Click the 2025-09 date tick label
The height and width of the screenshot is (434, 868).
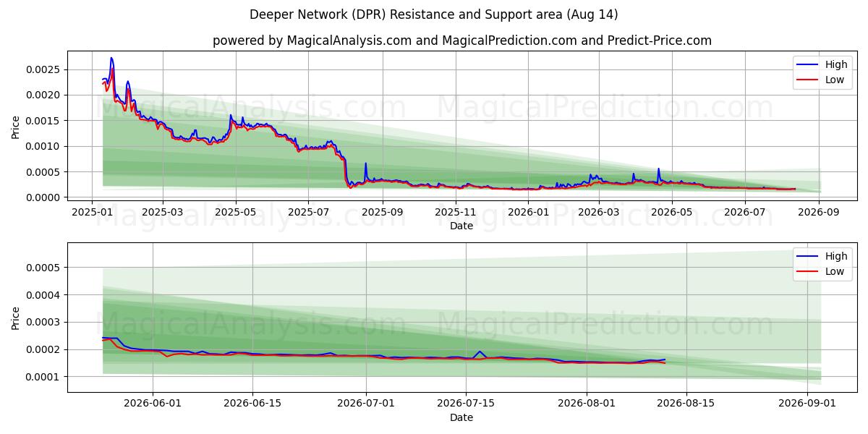(x=382, y=211)
